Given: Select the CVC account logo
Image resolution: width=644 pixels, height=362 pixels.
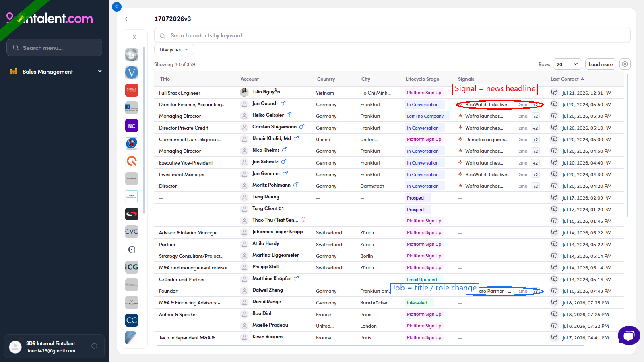Looking at the screenshot, I should click(132, 232).
